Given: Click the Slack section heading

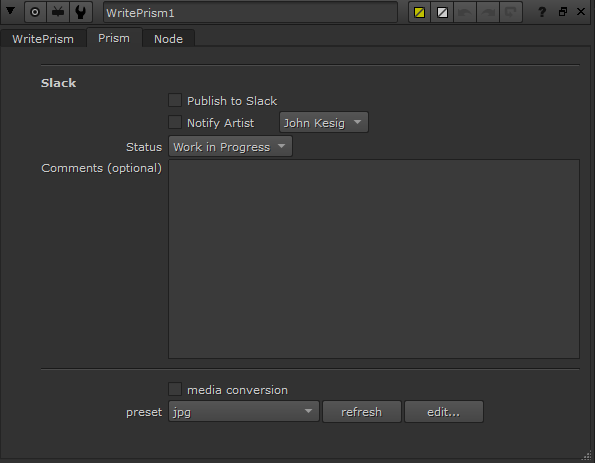Looking at the screenshot, I should pyautogui.click(x=58, y=83).
